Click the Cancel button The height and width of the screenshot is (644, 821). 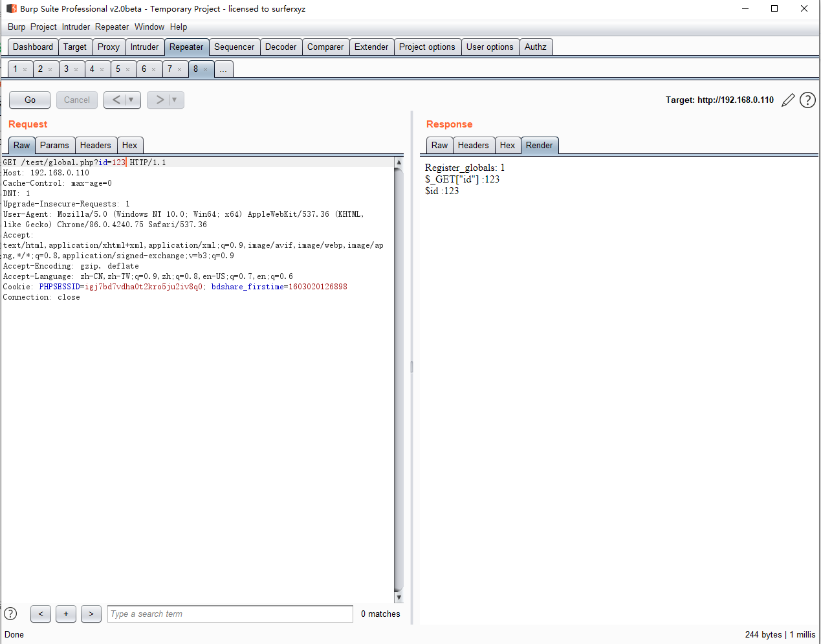click(x=77, y=100)
